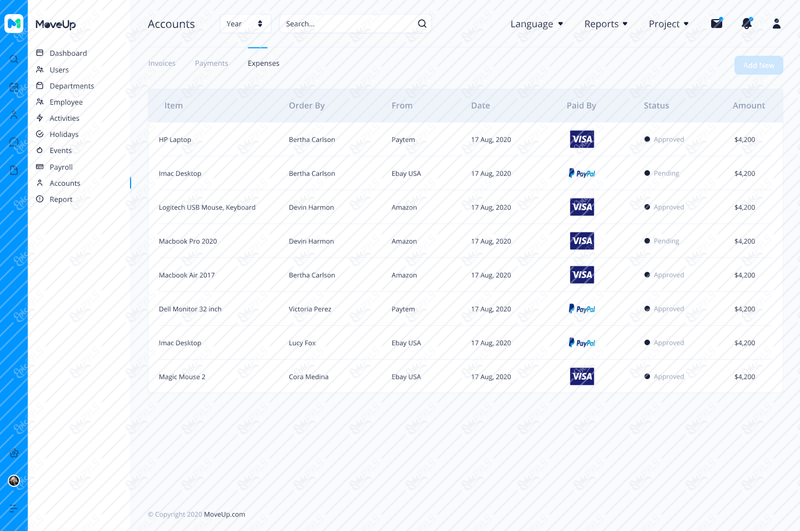Click Pending status in Macbook Pro row
800x531 pixels.
click(x=666, y=241)
